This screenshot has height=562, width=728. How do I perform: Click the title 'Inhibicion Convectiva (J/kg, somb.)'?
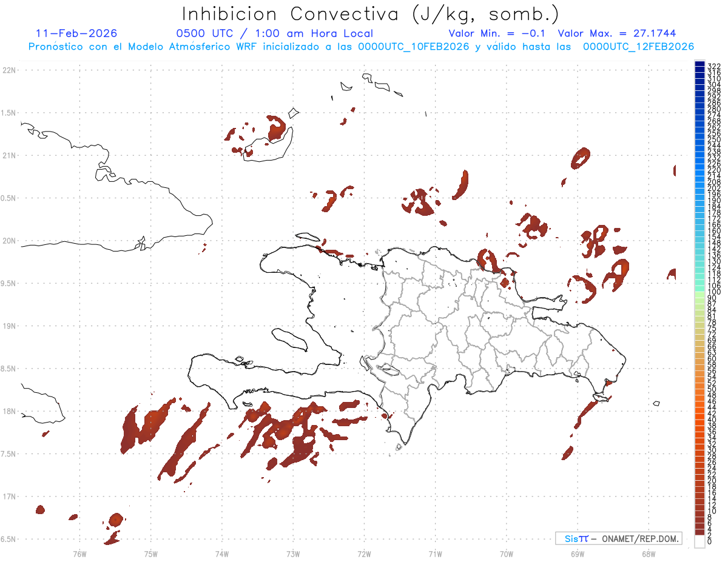click(371, 14)
